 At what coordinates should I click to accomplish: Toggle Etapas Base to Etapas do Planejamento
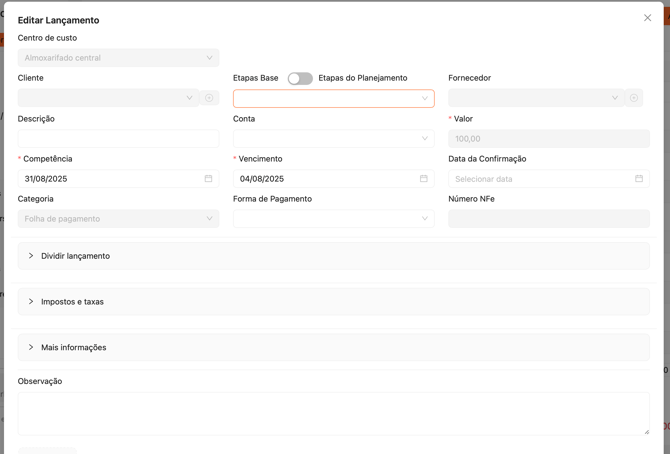(x=300, y=78)
